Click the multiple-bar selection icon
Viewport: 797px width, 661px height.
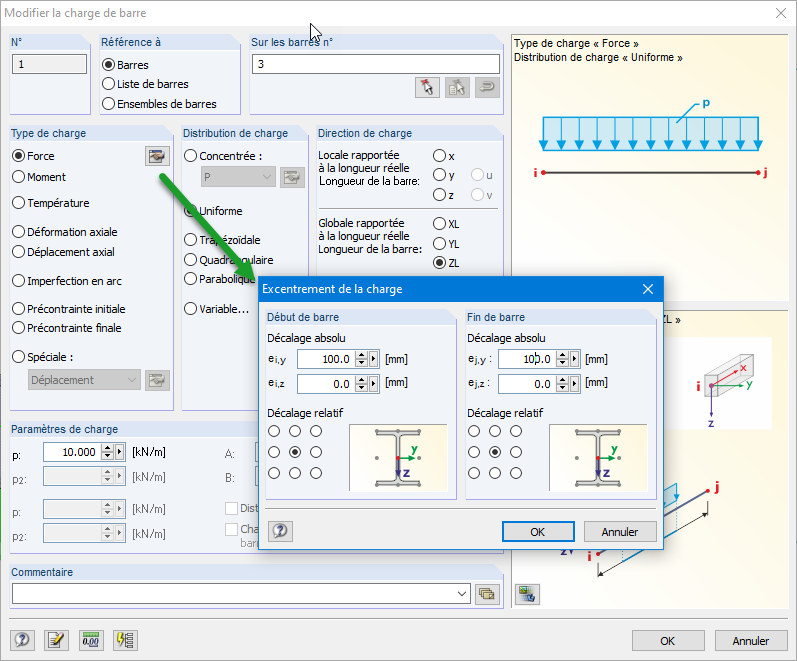pos(457,87)
